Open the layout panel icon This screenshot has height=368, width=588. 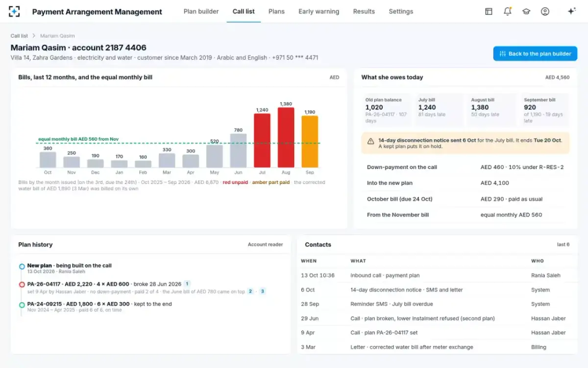[489, 11]
